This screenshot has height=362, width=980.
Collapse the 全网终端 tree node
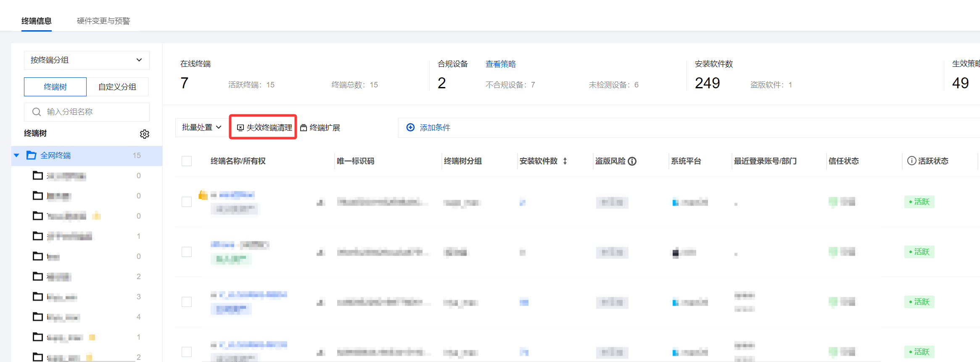(x=16, y=155)
